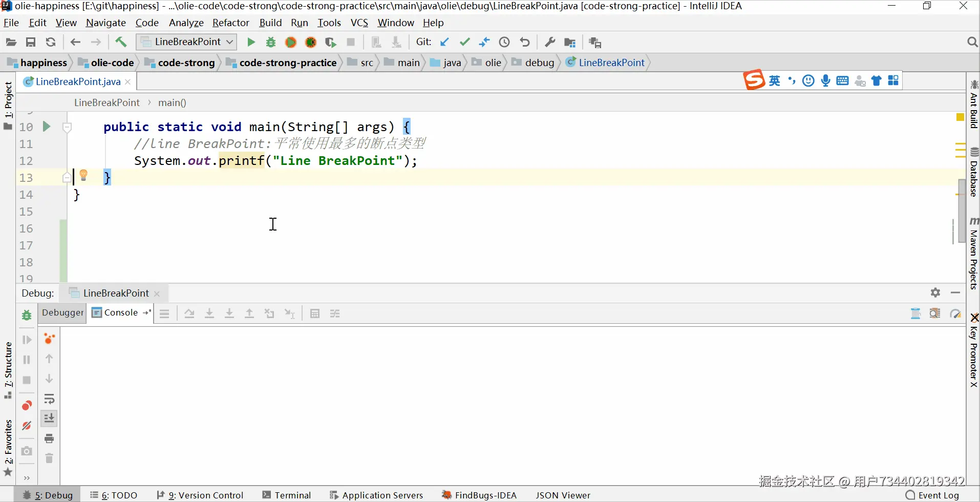Click the Run with Coverage shield icon
This screenshot has height=502, width=980.
(331, 42)
